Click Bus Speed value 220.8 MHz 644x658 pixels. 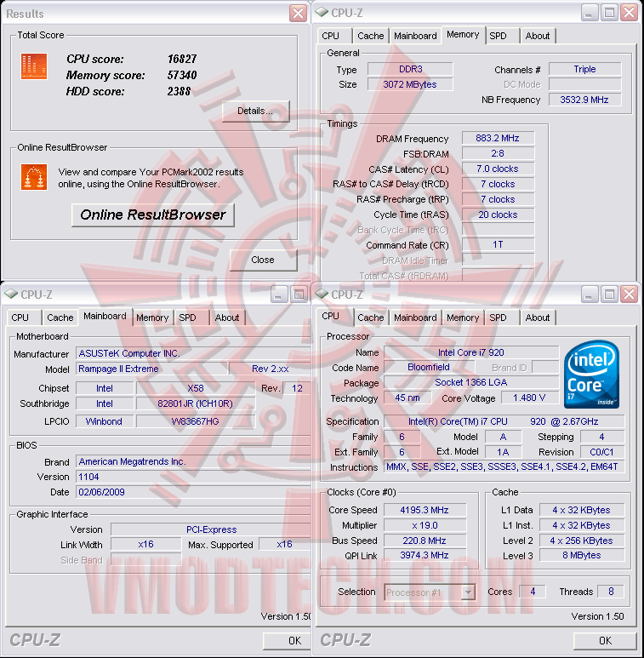click(x=425, y=541)
